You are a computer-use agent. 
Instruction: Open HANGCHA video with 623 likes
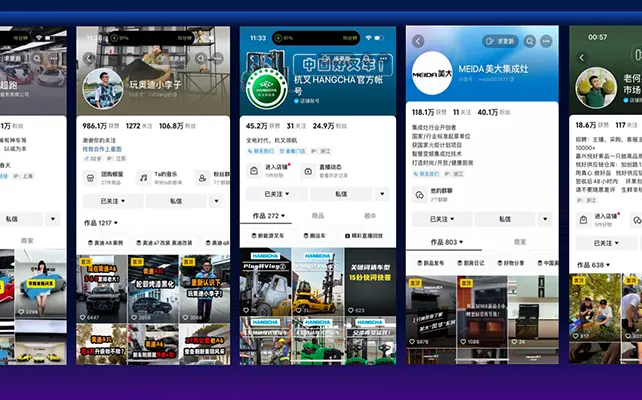coord(370,282)
